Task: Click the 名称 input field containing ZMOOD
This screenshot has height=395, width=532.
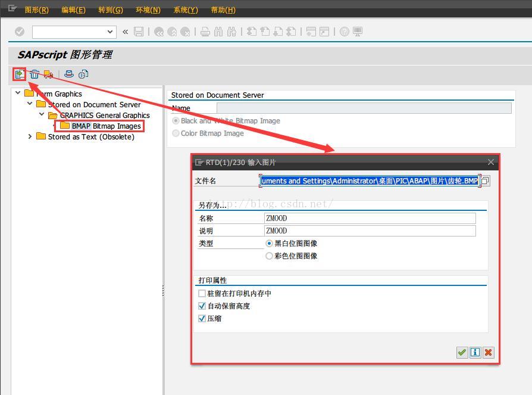Action: [370, 218]
